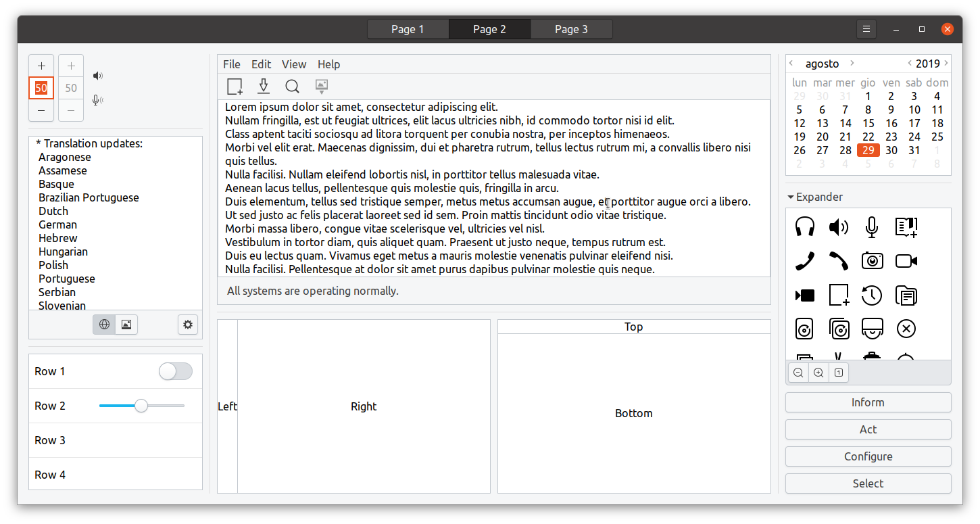Increase the active vertical spin value with plus
This screenshot has width=980, height=524.
coord(41,66)
